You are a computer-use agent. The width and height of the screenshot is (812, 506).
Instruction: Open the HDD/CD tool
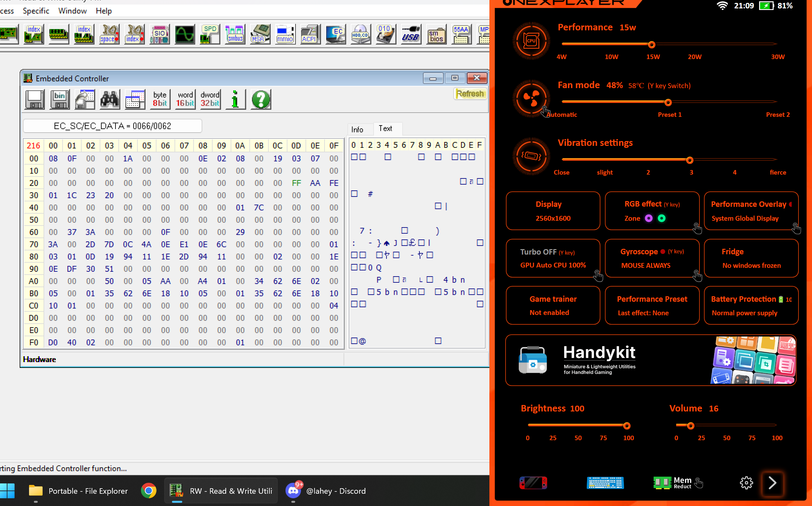pyautogui.click(x=360, y=34)
